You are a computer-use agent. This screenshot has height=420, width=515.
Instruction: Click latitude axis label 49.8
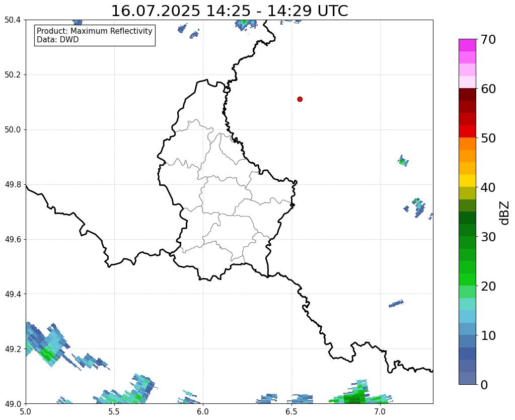13,185
